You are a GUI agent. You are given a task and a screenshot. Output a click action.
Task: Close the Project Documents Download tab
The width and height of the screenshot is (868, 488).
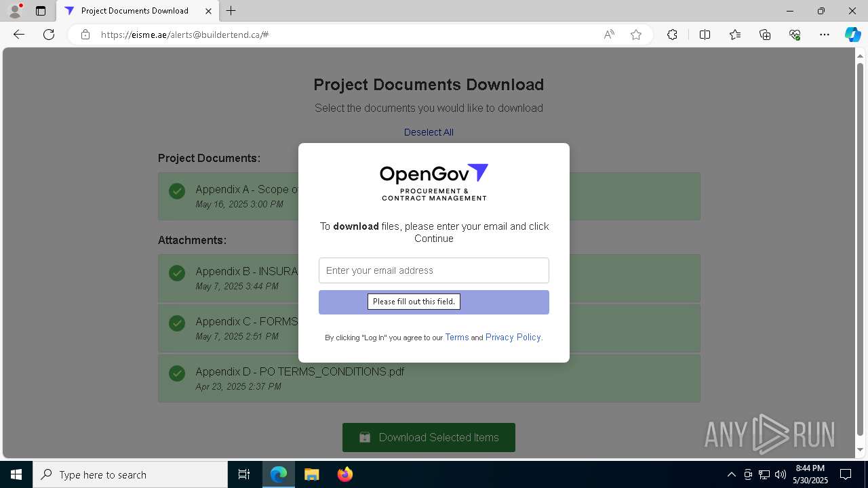coord(209,11)
